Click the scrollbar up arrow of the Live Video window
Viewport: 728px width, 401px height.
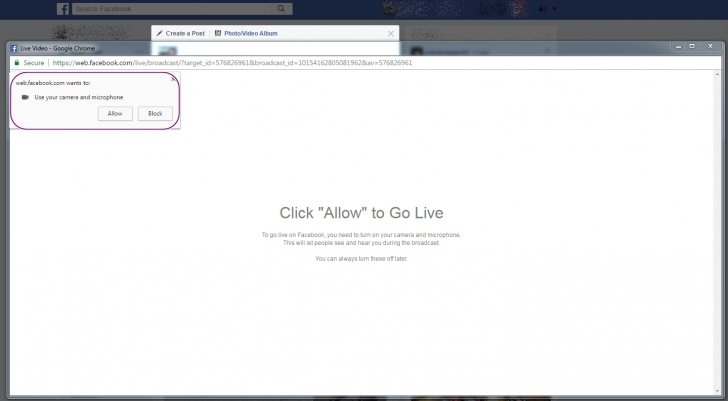717,74
